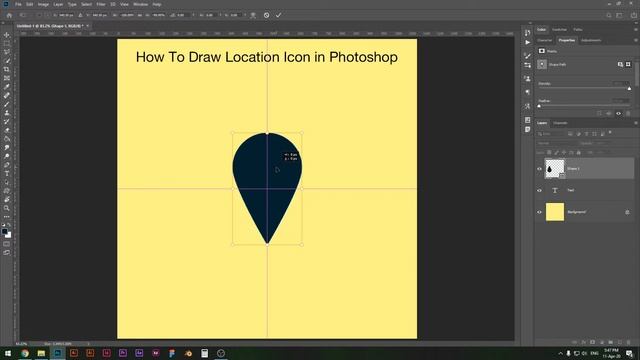Open the Properties panel flyout menu
The height and width of the screenshot is (360, 640).
point(636,40)
